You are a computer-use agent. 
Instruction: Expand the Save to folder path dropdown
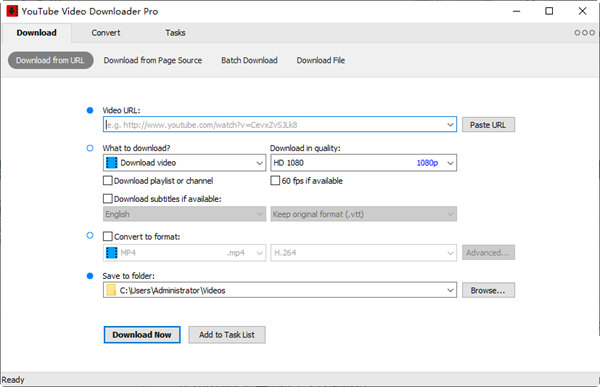pos(450,290)
